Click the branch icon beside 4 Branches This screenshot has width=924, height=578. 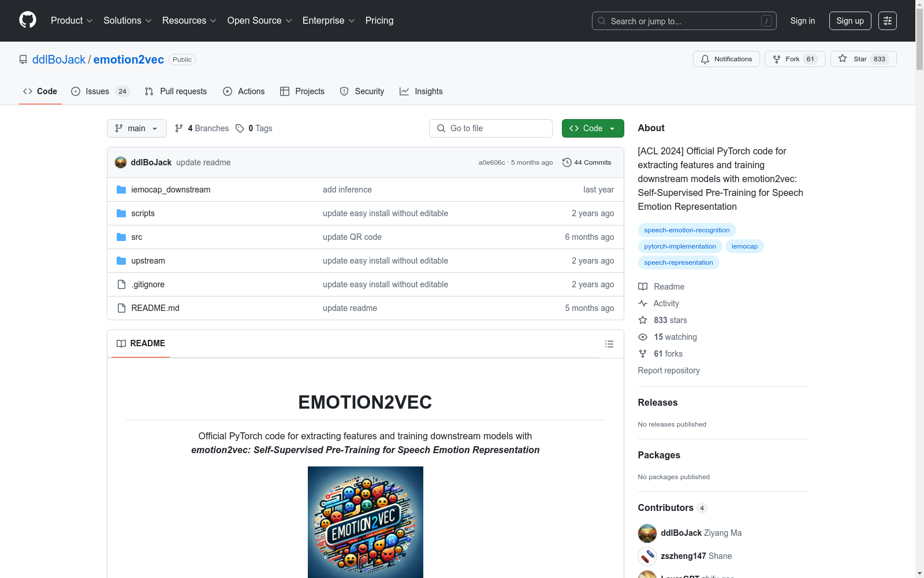pos(179,128)
